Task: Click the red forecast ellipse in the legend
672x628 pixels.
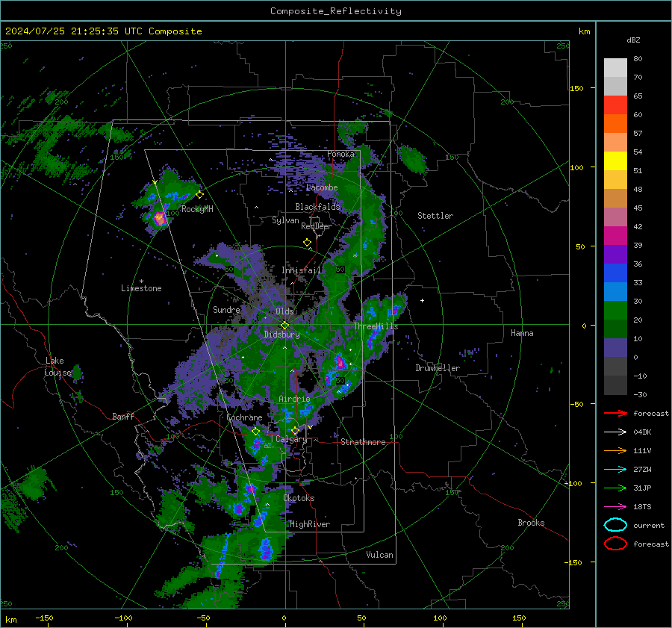Action: (615, 544)
